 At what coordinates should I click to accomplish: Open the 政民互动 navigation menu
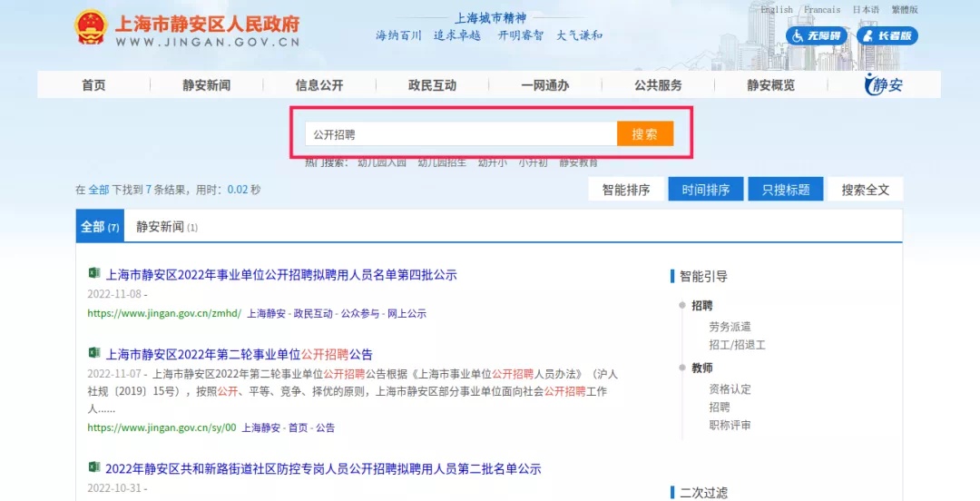click(432, 85)
